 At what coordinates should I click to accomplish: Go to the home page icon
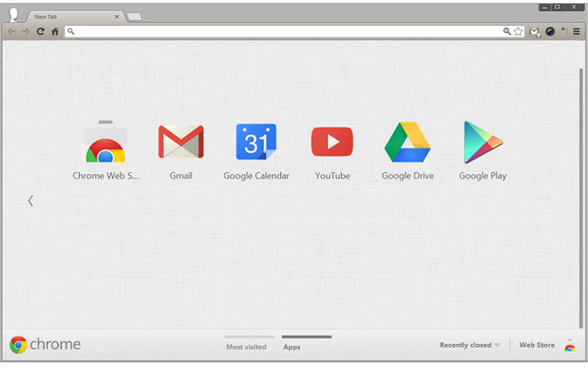click(x=55, y=31)
